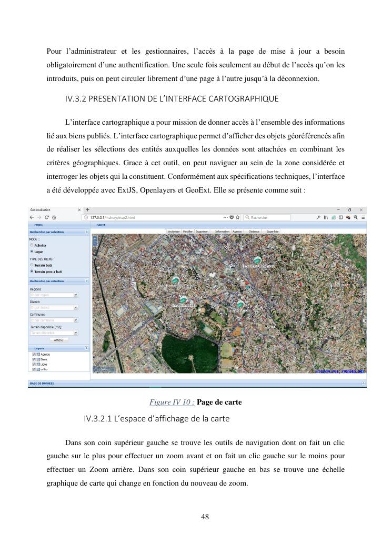Choose Terrain bati property type

(32, 265)
